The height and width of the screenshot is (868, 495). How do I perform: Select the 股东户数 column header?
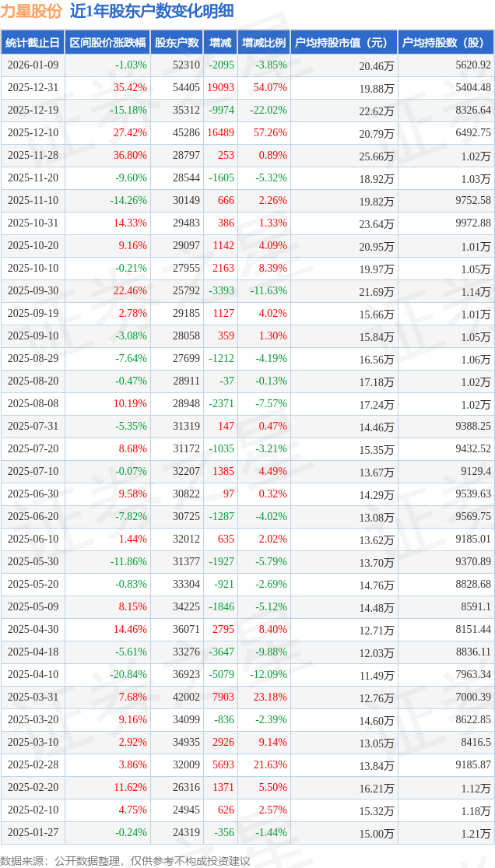[x=177, y=43]
